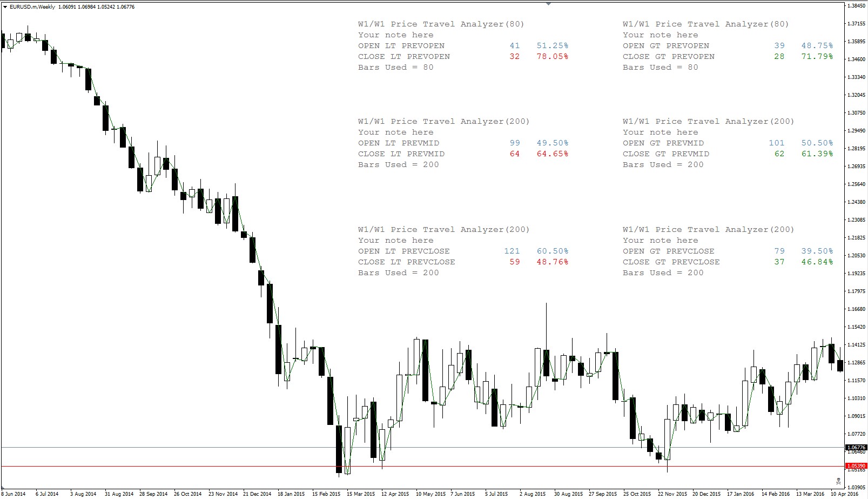The height and width of the screenshot is (499, 868).
Task: Select the OPEN GT PREVMID label
Action: tap(663, 143)
